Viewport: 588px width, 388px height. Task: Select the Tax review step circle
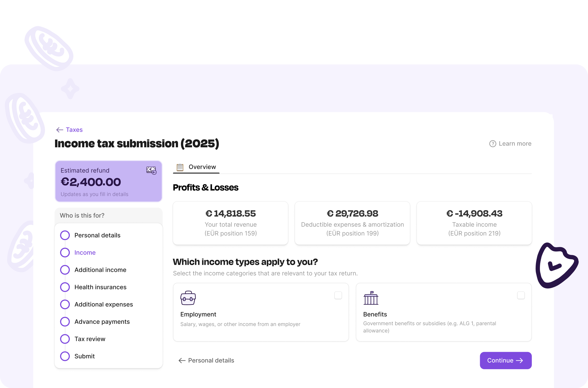click(x=65, y=339)
